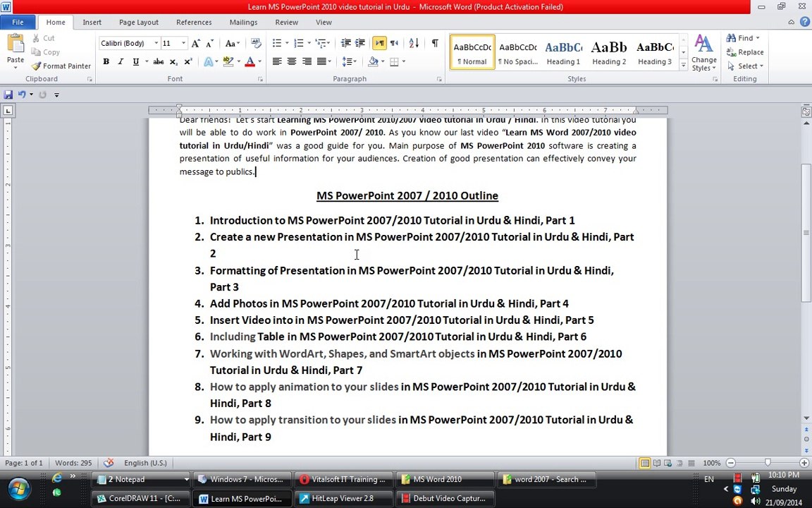The image size is (812, 508).
Task: Open the Font dialog launcher
Action: coord(260,79)
